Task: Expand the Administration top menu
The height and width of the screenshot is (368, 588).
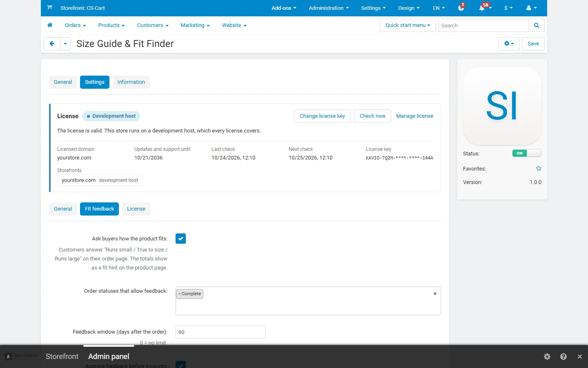Action: 329,8
